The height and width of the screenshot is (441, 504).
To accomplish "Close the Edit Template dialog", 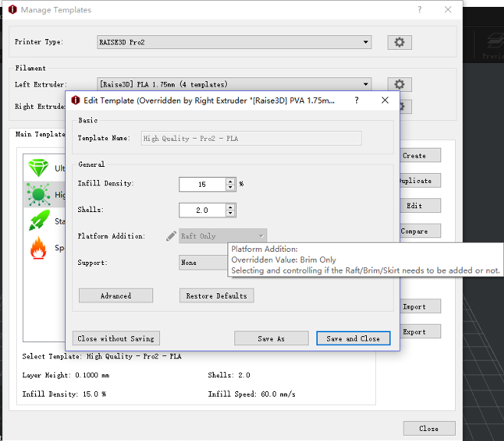I will [x=385, y=100].
